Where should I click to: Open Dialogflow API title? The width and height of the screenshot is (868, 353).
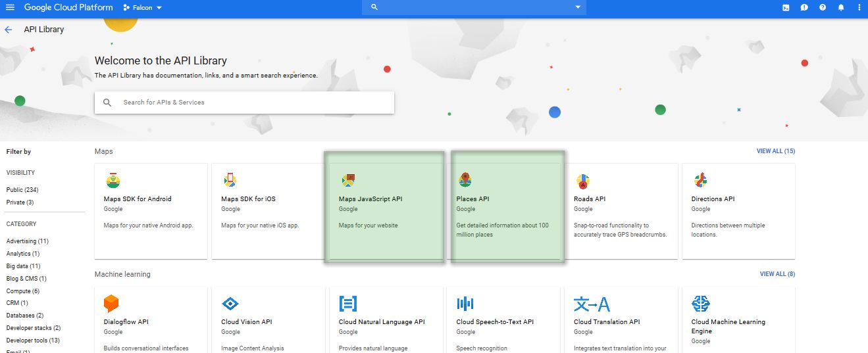pyautogui.click(x=126, y=322)
